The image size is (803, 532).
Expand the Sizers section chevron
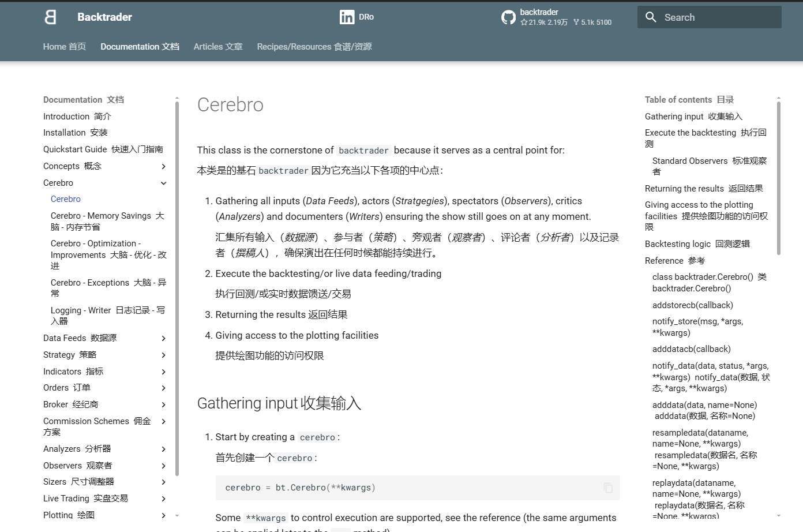click(164, 482)
